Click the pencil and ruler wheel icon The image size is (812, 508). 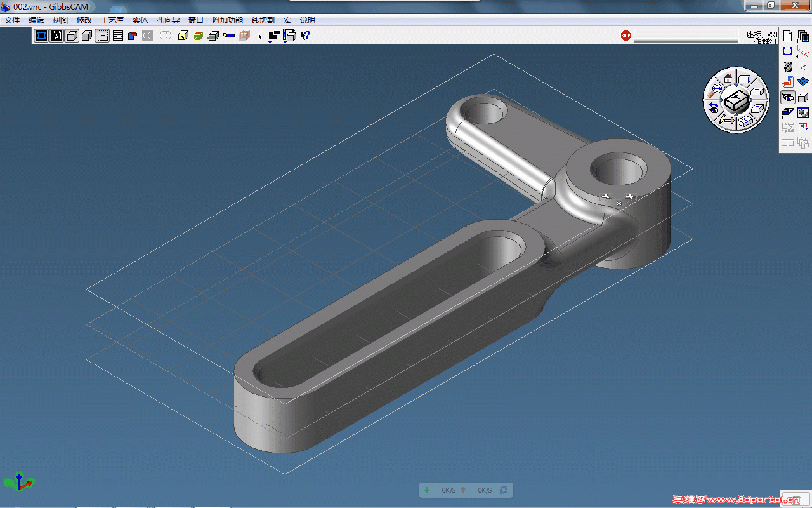coord(726,120)
